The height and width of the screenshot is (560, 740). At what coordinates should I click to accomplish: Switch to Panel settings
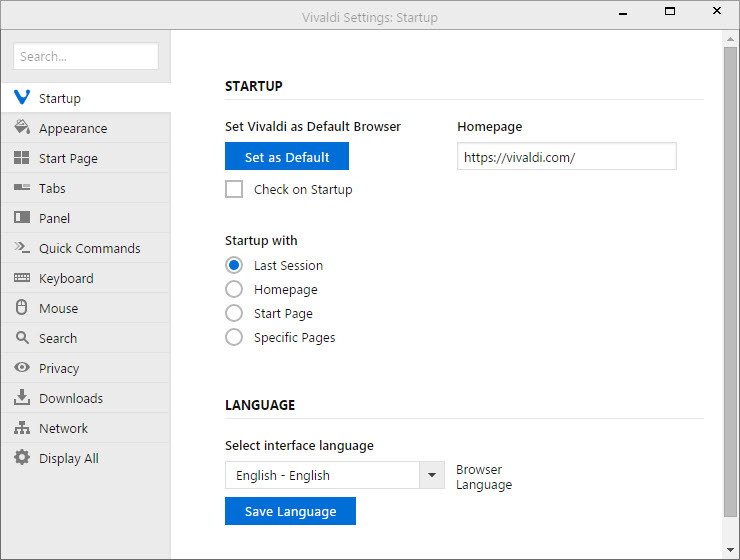[86, 218]
